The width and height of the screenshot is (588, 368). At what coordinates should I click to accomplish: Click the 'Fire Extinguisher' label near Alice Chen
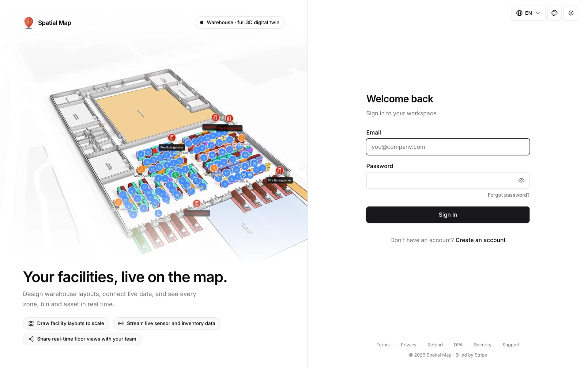coord(172,148)
